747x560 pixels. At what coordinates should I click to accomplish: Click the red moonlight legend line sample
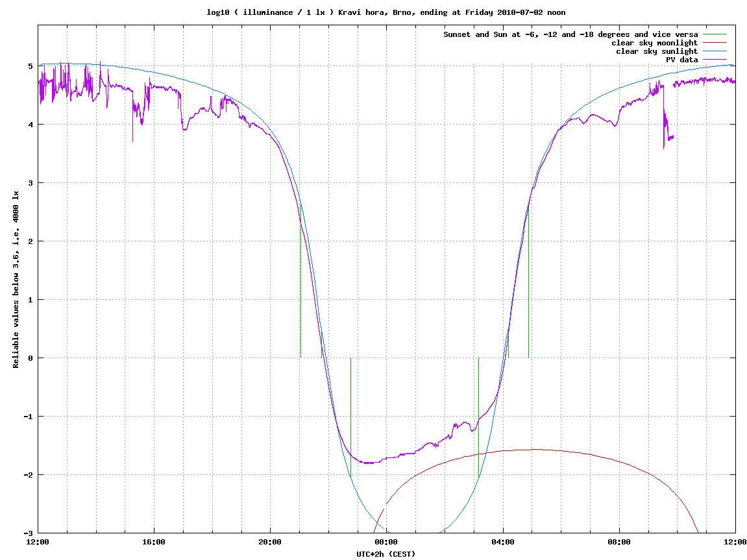715,43
